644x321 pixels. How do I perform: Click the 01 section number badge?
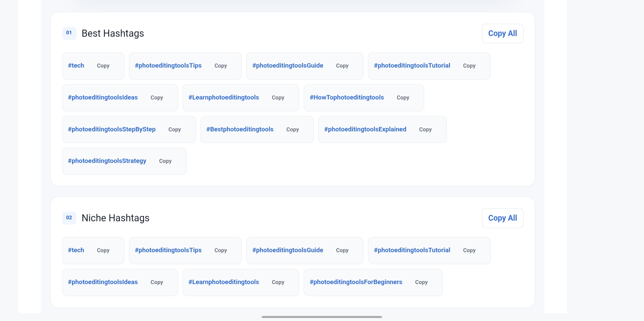tap(69, 33)
